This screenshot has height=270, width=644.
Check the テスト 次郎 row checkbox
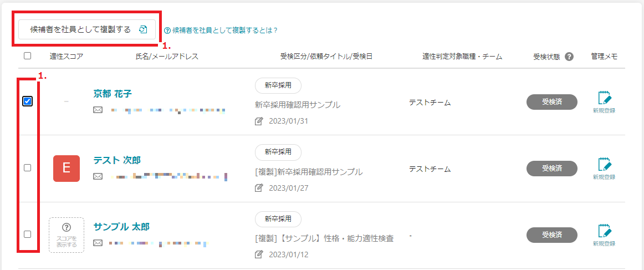[28, 167]
